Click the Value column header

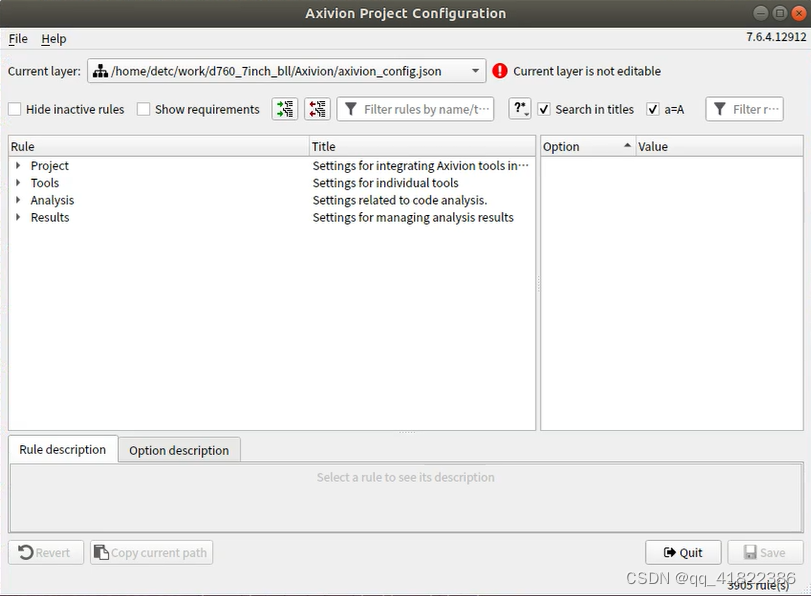click(719, 146)
